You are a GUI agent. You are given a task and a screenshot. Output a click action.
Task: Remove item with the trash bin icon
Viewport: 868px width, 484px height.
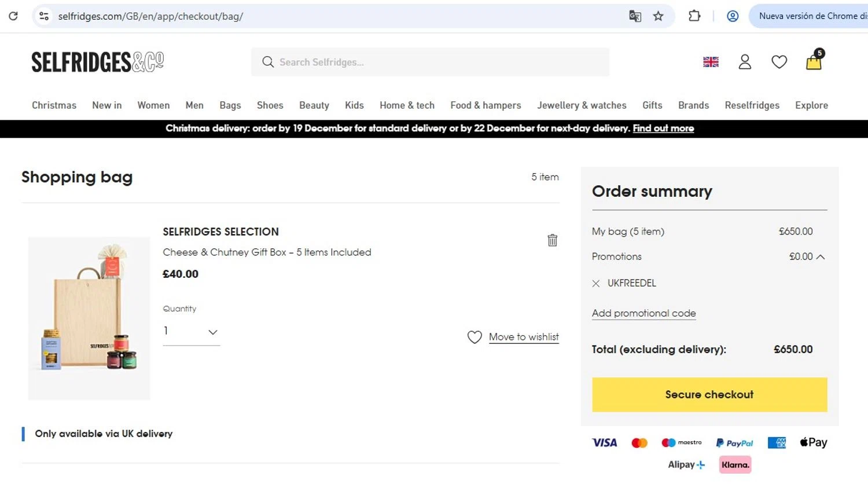coord(553,240)
